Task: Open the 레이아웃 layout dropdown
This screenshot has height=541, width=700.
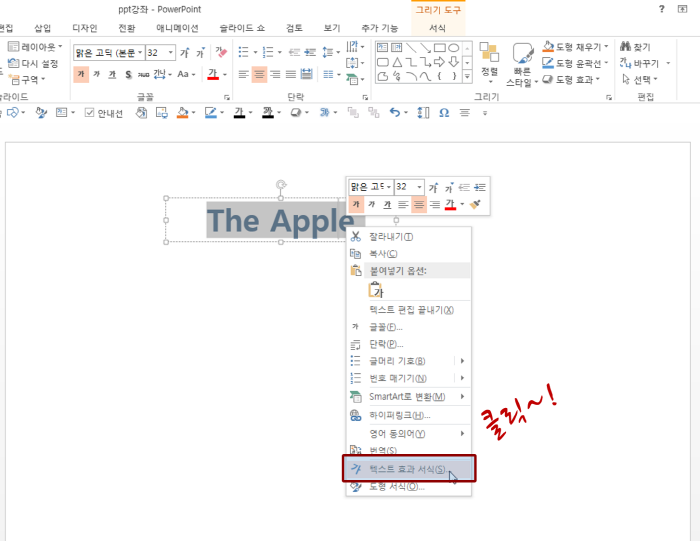Action: click(x=35, y=46)
